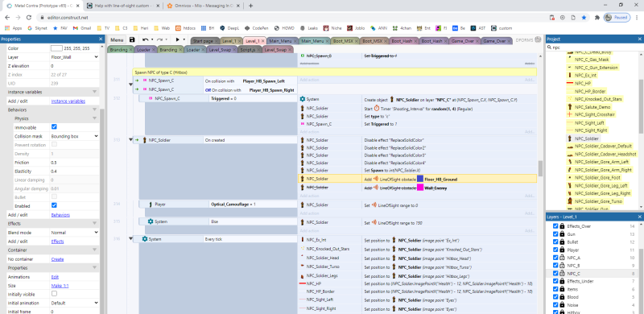Toggle visibility of NPC_B layer
The image size is (644, 314).
tap(555, 266)
